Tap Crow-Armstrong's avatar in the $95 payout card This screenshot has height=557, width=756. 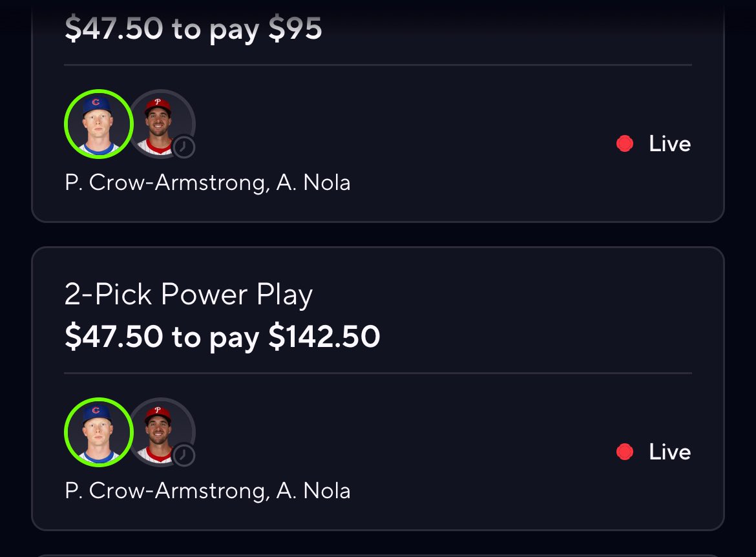coord(98,124)
